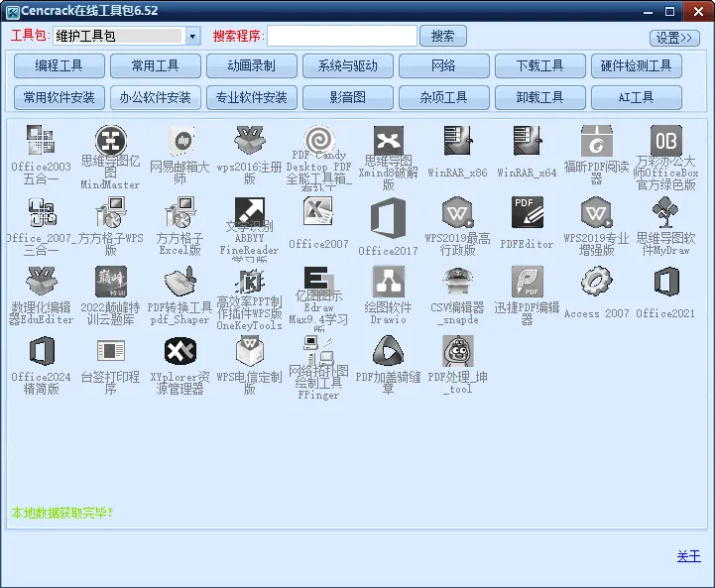The image size is (715, 588).
Task: Launch 数理化编辑器 EduEditer
Action: pyautogui.click(x=41, y=282)
